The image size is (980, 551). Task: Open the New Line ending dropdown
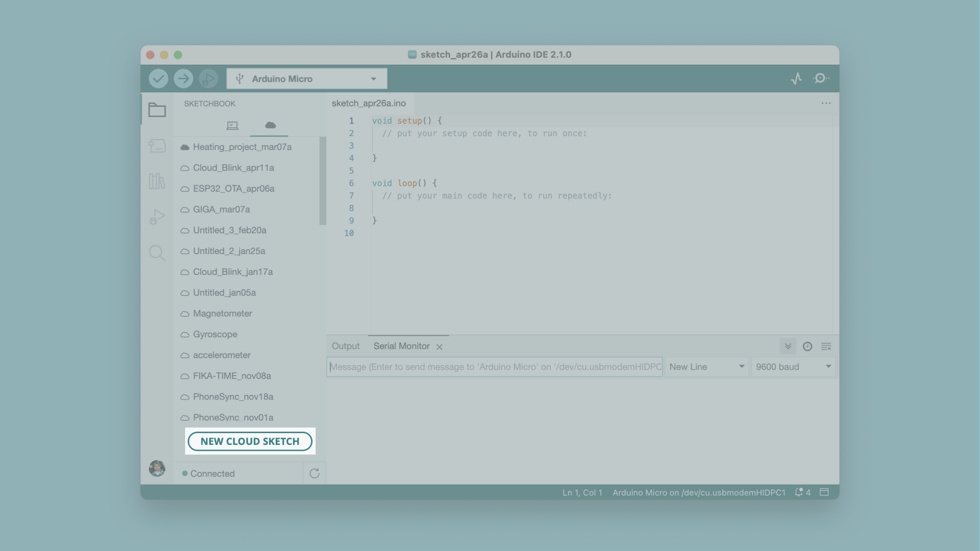pos(706,367)
